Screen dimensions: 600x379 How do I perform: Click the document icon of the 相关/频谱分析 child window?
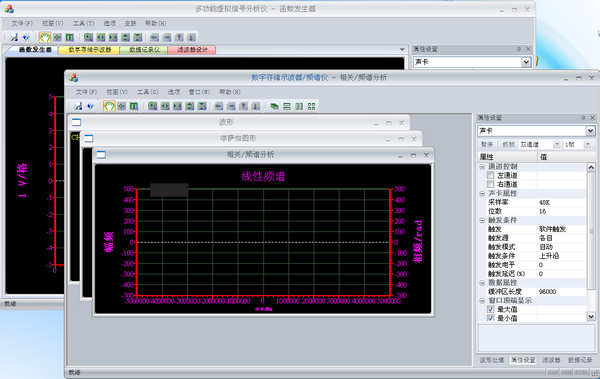click(x=101, y=155)
